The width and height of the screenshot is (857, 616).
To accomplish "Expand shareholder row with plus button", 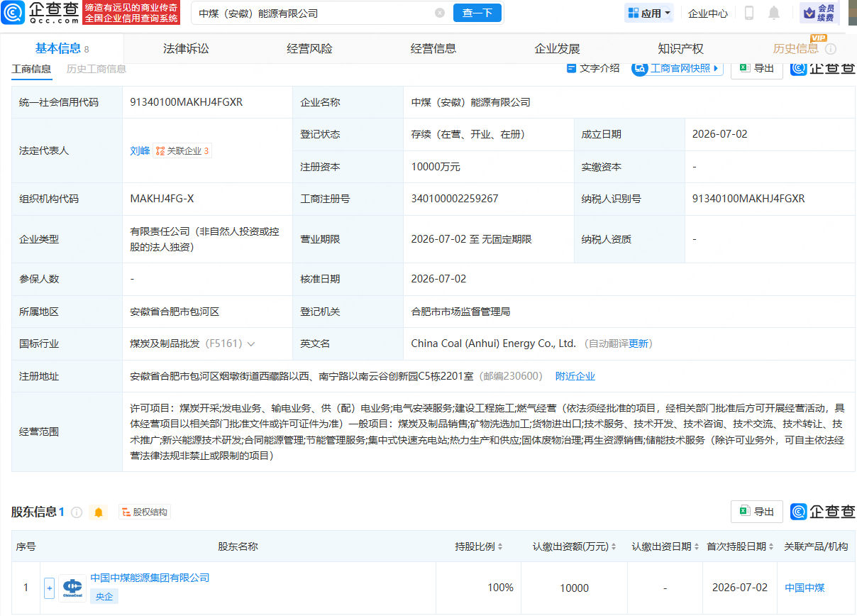I will [x=49, y=588].
